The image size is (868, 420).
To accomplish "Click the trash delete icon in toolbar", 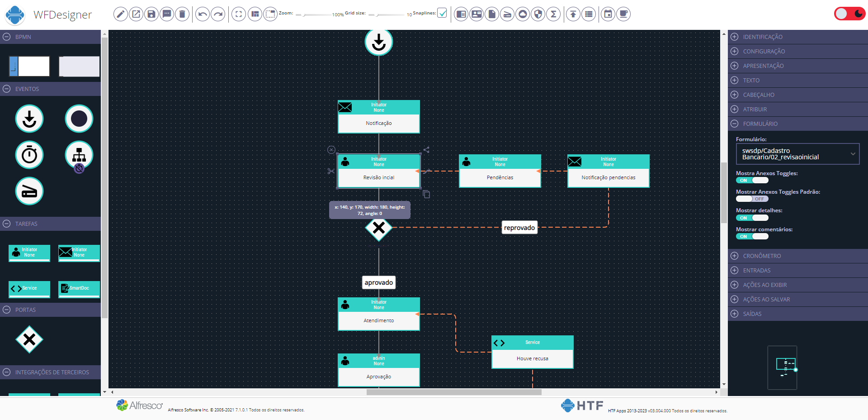I will pyautogui.click(x=182, y=14).
